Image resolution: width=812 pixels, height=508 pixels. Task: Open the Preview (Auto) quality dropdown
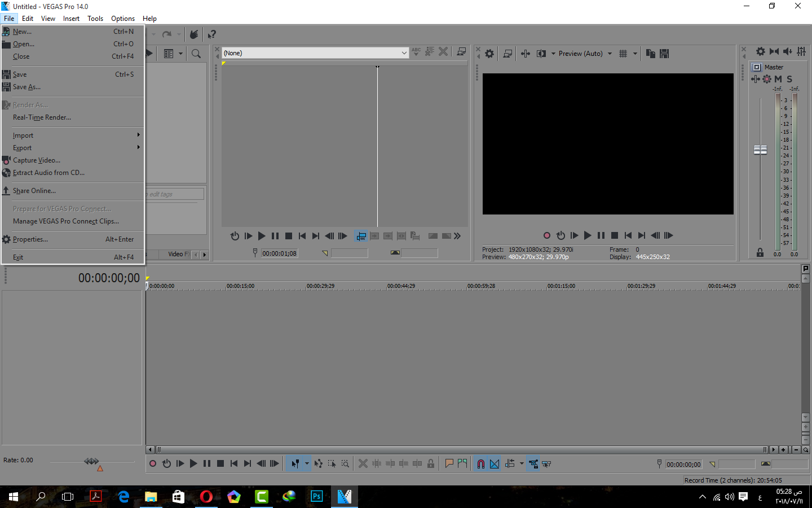tap(610, 53)
